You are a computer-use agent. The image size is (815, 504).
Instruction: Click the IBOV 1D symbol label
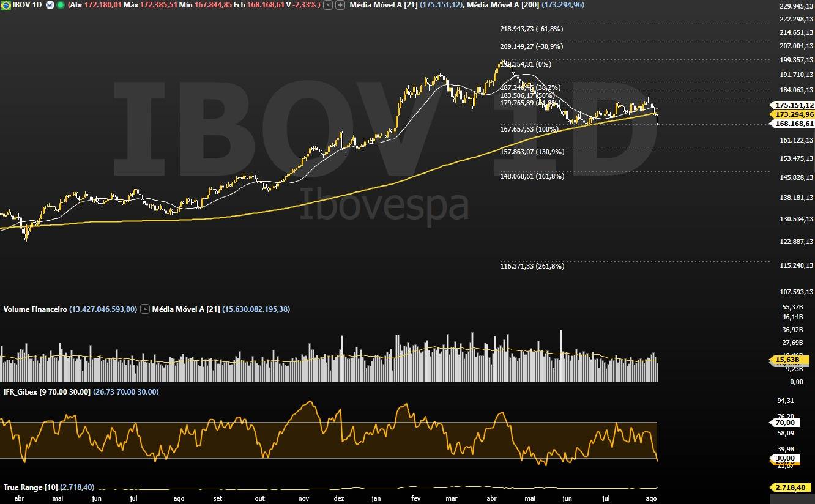coord(27,5)
